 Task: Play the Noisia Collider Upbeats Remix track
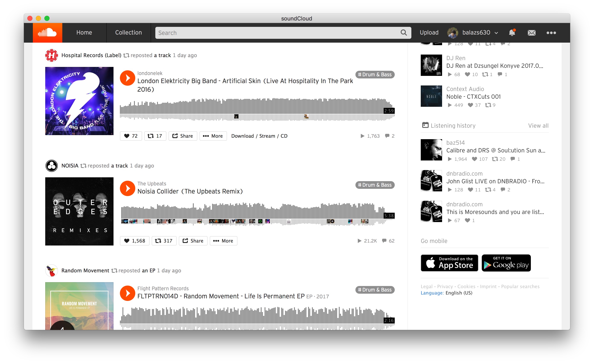(x=128, y=188)
